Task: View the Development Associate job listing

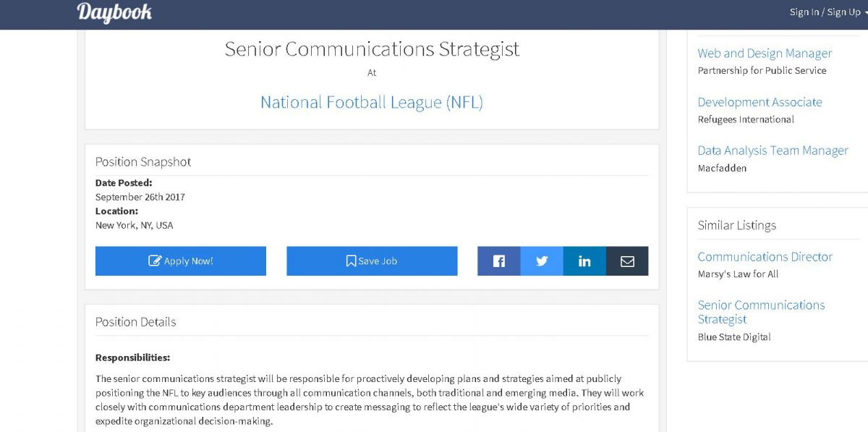Action: (759, 102)
